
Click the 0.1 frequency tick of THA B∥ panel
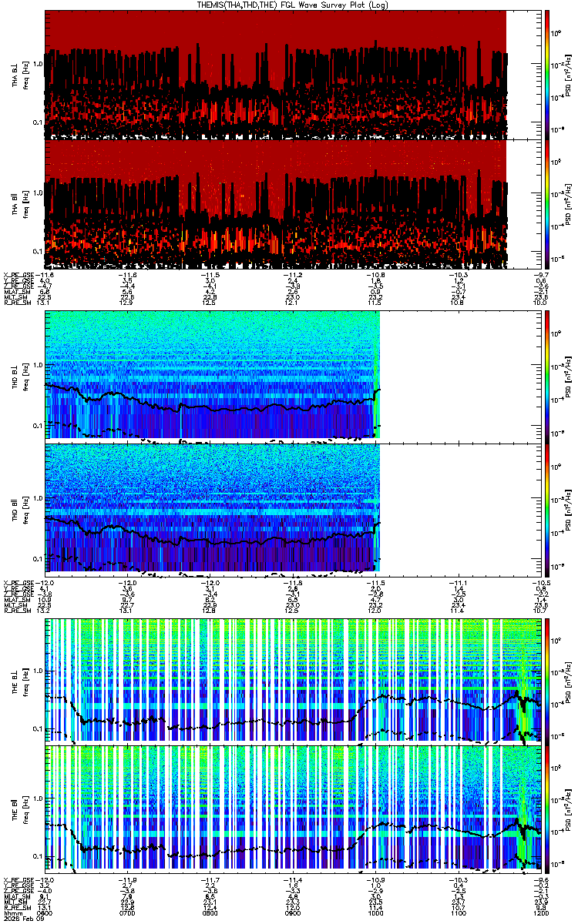click(x=38, y=252)
